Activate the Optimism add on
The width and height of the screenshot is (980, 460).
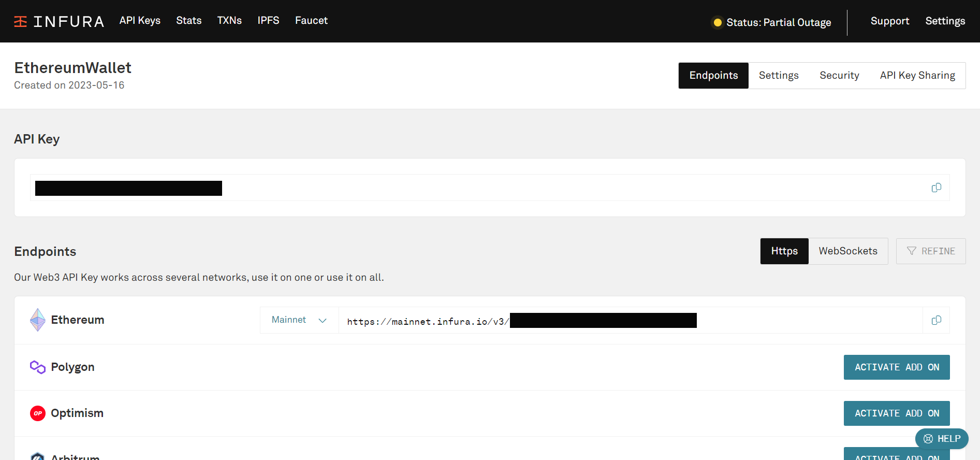897,413
